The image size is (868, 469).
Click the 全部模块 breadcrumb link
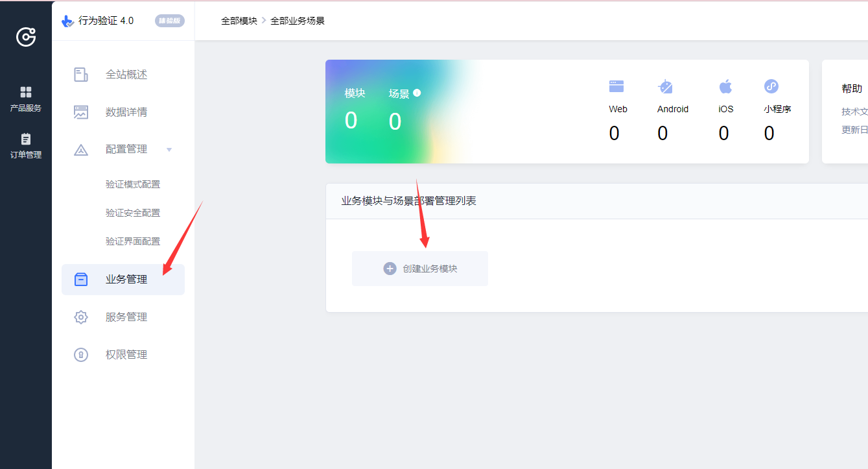click(239, 21)
